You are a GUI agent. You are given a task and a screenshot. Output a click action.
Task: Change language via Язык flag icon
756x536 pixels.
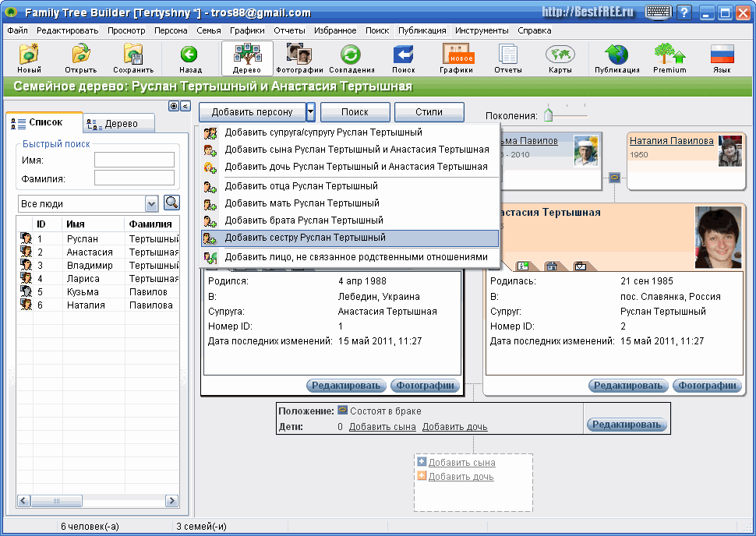click(722, 58)
